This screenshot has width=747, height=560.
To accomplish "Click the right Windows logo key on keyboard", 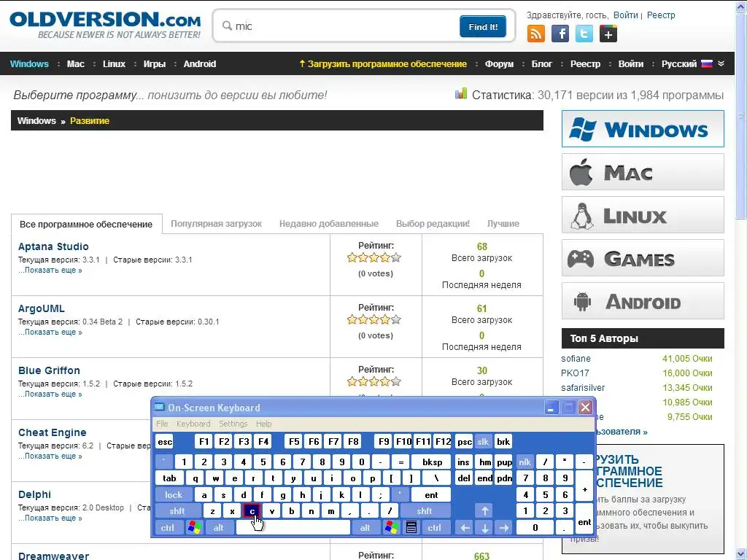I will [392, 528].
